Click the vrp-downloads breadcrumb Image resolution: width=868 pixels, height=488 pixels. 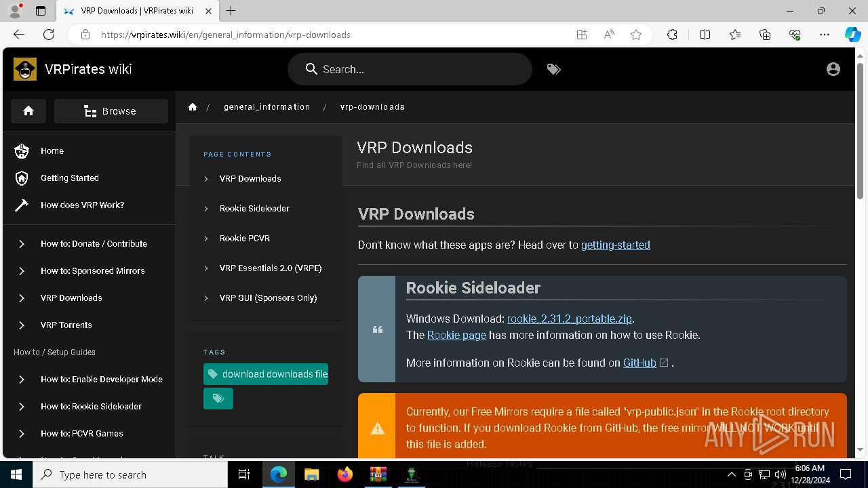pyautogui.click(x=372, y=107)
